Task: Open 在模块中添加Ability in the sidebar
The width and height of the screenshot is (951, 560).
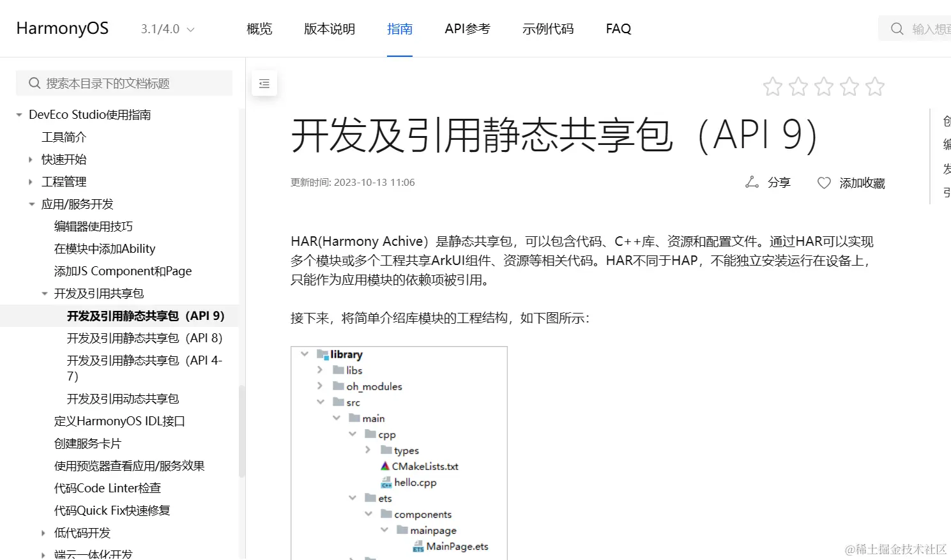Action: pos(105,249)
